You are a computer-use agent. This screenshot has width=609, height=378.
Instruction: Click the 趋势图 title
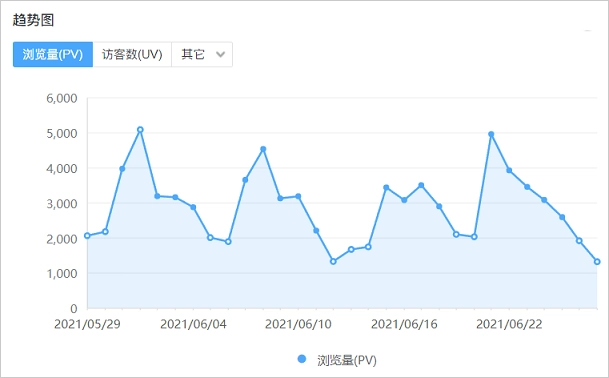coord(33,20)
